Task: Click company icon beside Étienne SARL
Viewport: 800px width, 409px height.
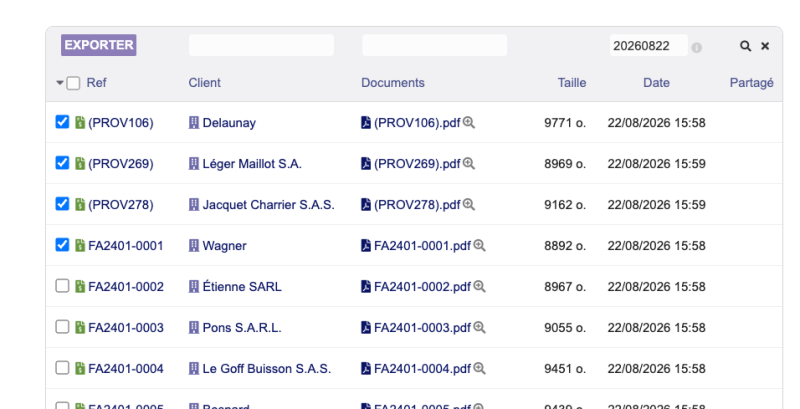Action: click(x=194, y=286)
